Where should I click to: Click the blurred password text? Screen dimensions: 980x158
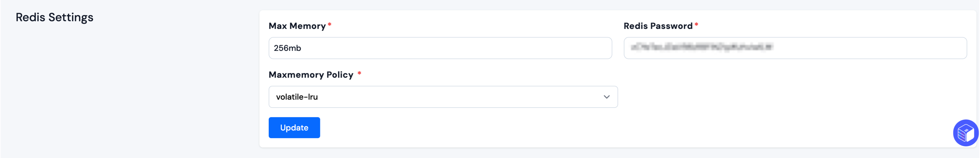pyautogui.click(x=701, y=47)
